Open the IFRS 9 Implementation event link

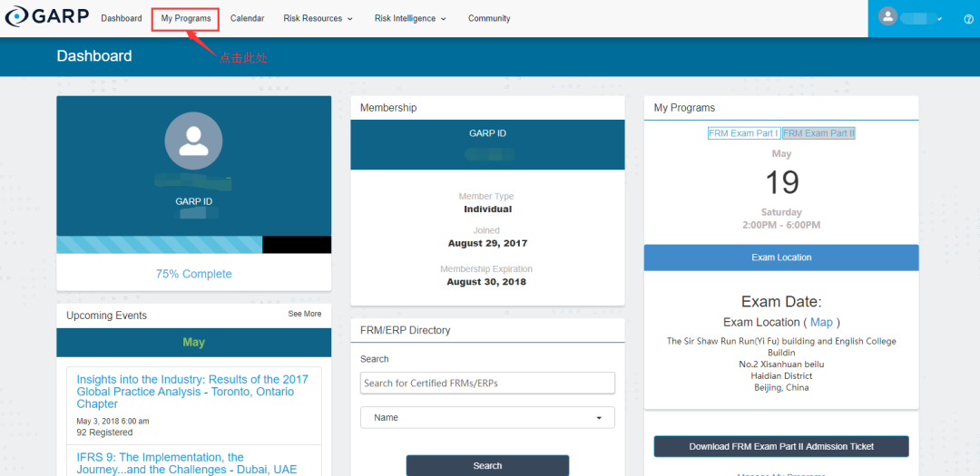coord(187,463)
